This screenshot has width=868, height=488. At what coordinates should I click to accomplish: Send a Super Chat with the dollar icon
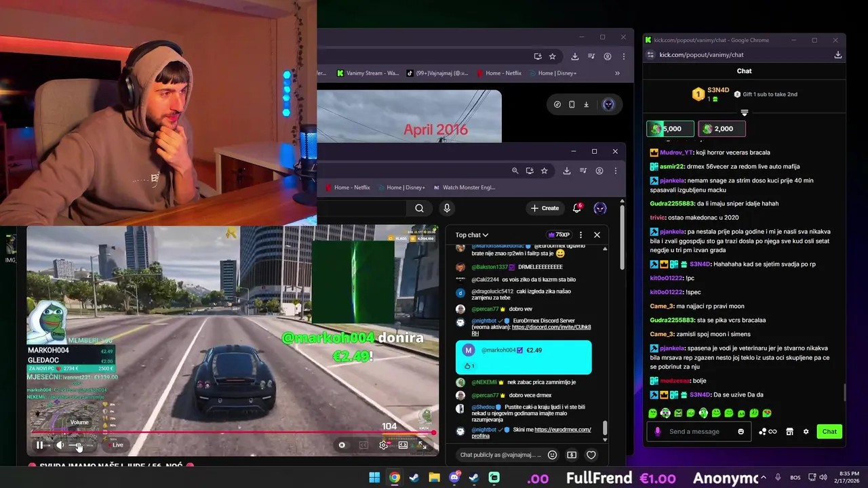click(572, 455)
